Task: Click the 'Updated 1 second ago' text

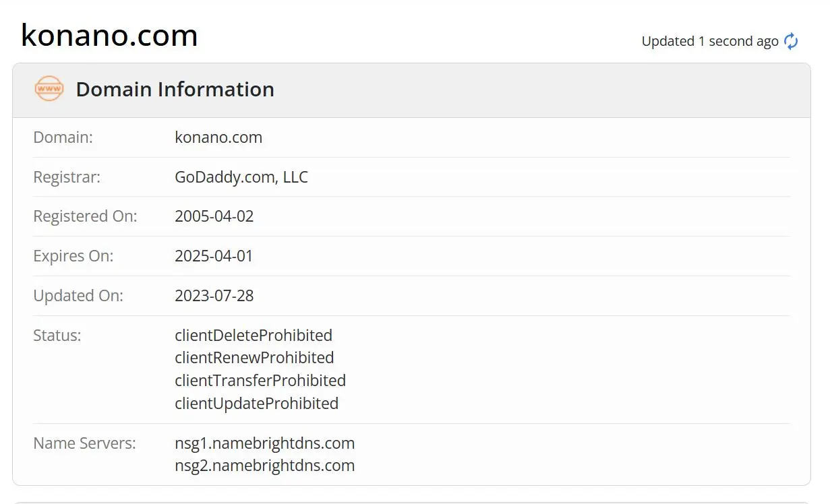Action: click(710, 41)
